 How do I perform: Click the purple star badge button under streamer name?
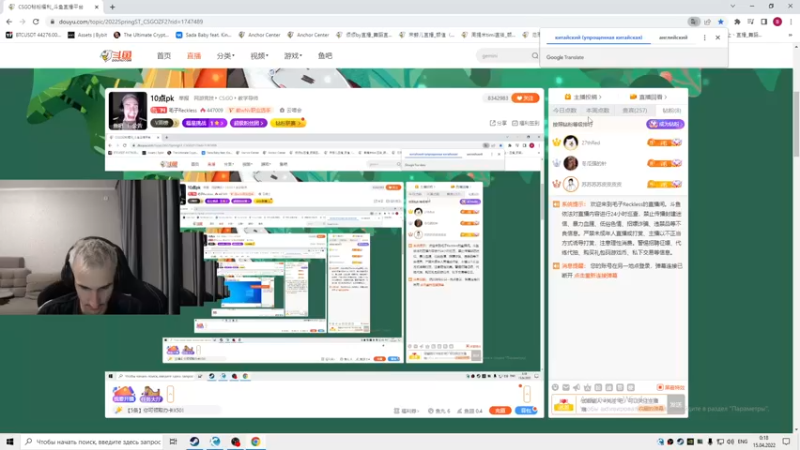pyautogui.click(x=204, y=123)
